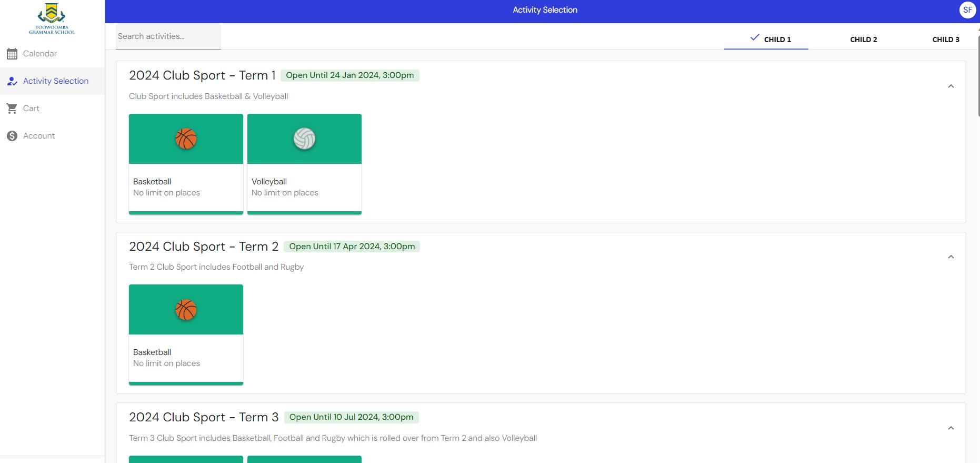Click the Toowoomba Grammar School logo
The image size is (980, 463).
point(52,19)
